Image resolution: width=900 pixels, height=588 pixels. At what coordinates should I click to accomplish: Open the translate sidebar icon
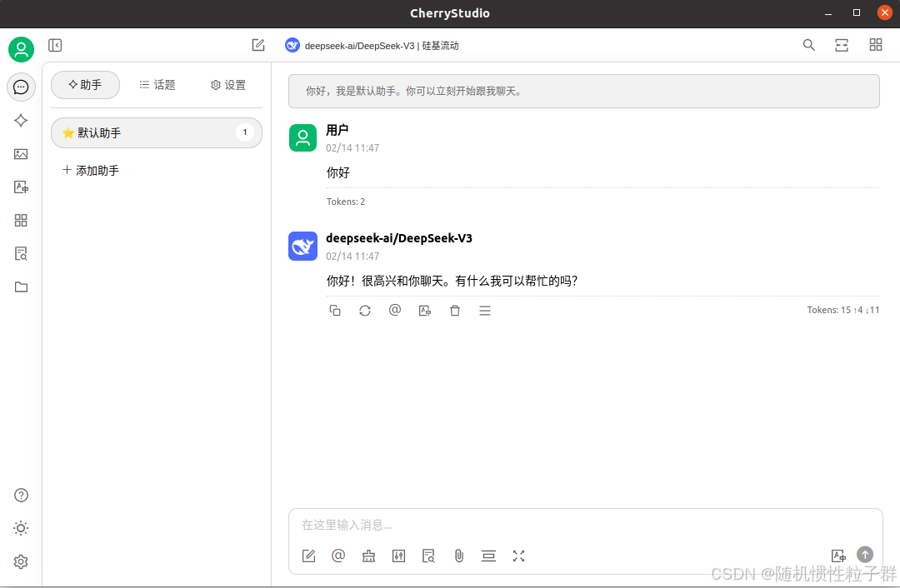[21, 187]
